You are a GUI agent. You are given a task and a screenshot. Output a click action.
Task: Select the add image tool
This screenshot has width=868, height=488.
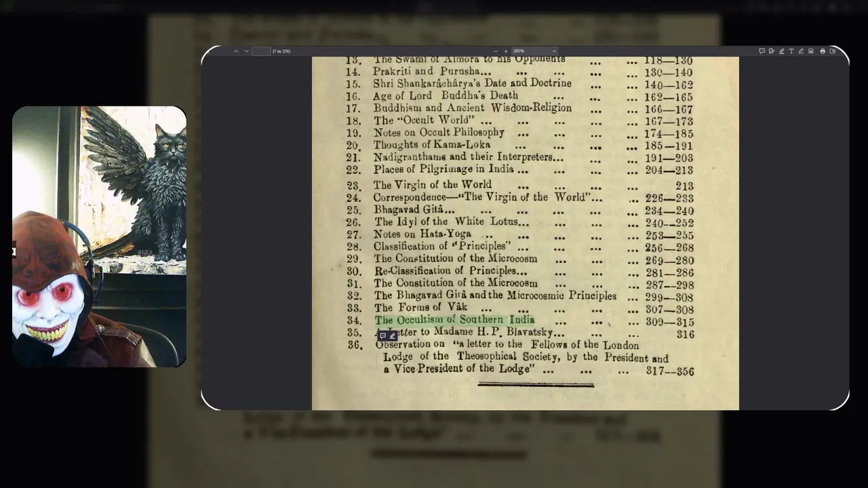coord(811,51)
